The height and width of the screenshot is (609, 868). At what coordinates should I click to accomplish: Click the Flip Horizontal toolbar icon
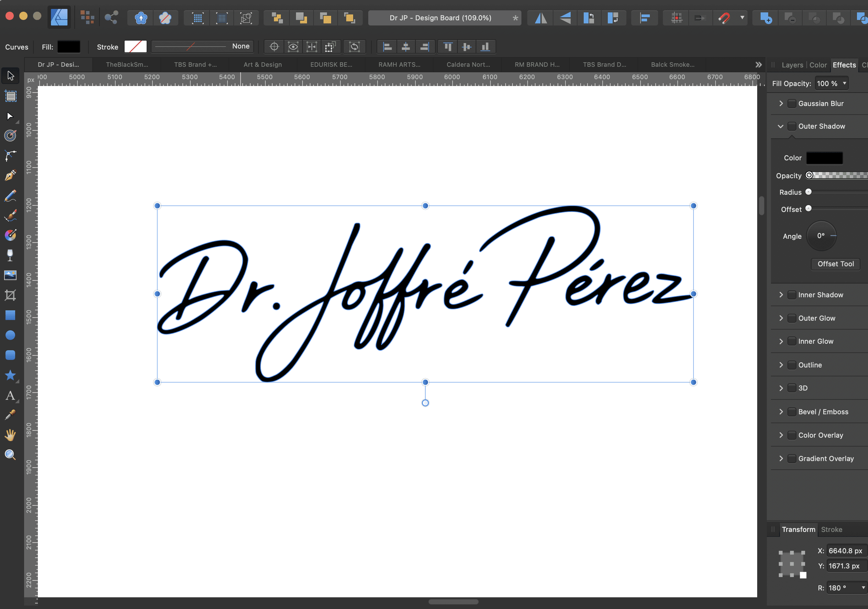click(541, 18)
